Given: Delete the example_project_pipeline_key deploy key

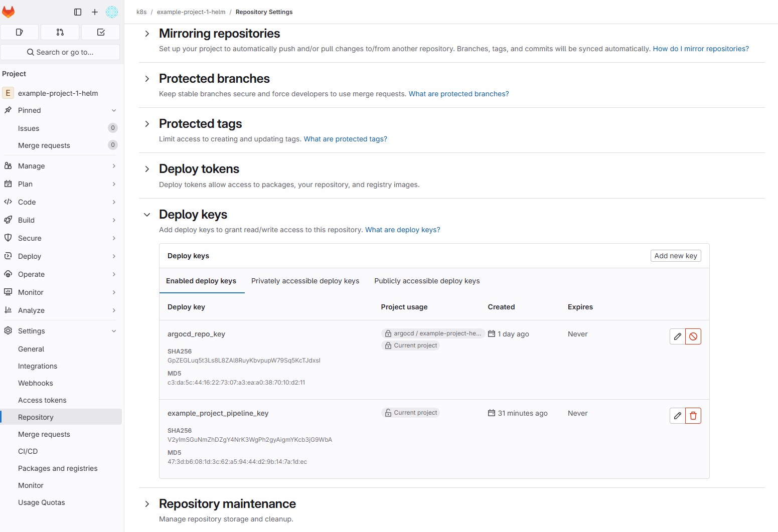Looking at the screenshot, I should point(693,416).
